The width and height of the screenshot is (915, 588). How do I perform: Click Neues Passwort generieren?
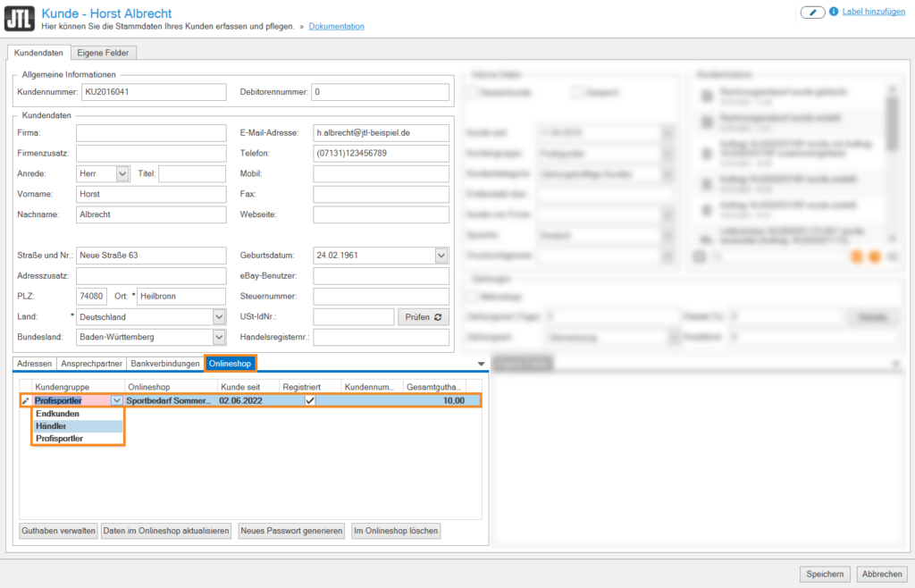pyautogui.click(x=291, y=531)
